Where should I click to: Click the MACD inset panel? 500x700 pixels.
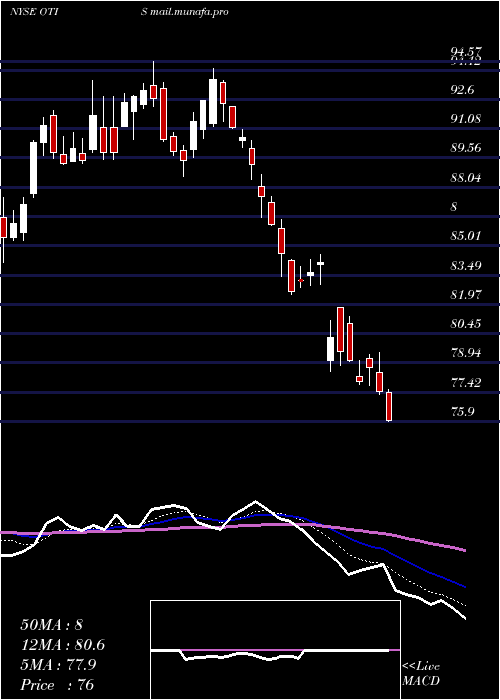[x=275, y=650]
